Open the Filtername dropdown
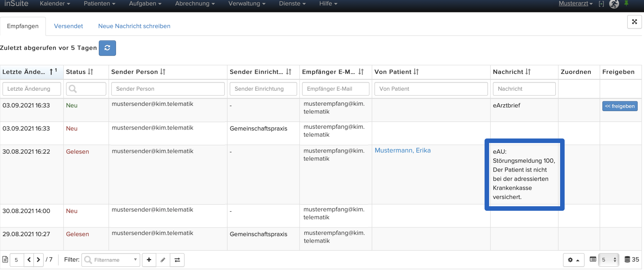Image resolution: width=644 pixels, height=272 pixels. pos(111,260)
